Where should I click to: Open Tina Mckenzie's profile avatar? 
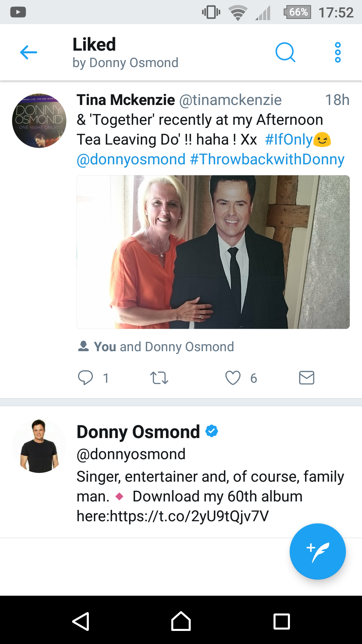39,121
